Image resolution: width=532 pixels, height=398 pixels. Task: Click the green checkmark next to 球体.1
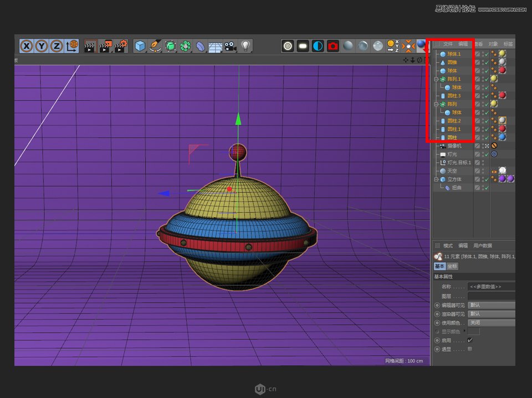[486, 54]
